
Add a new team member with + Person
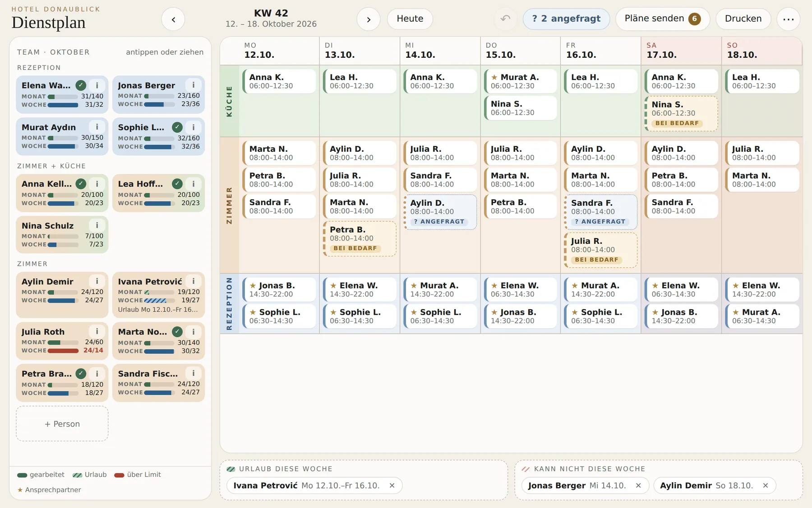62,424
